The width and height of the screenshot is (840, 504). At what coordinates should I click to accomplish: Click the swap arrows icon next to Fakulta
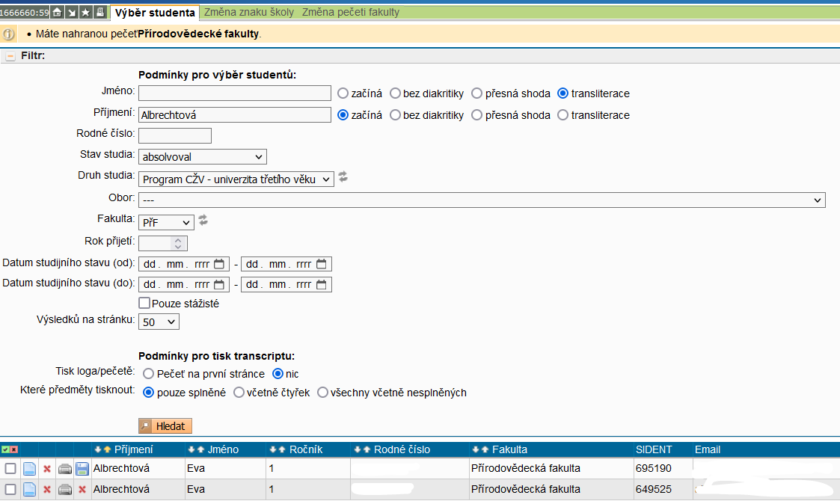tap(203, 220)
